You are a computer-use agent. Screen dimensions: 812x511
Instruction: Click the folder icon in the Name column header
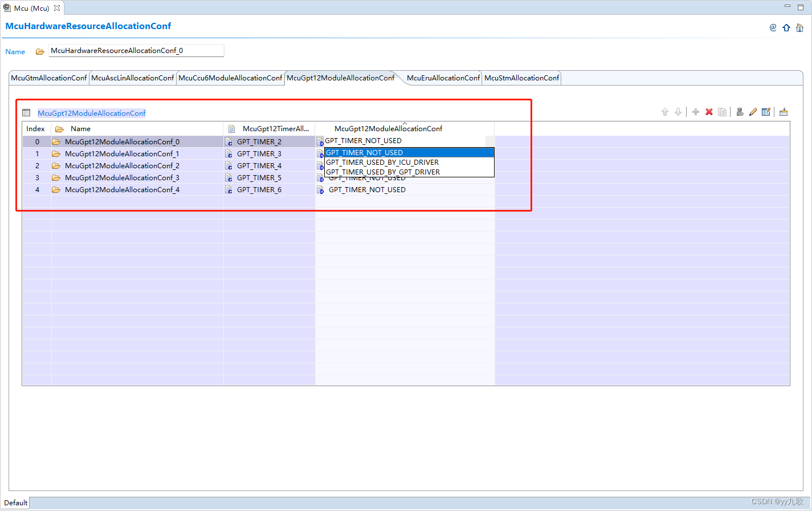coord(59,129)
